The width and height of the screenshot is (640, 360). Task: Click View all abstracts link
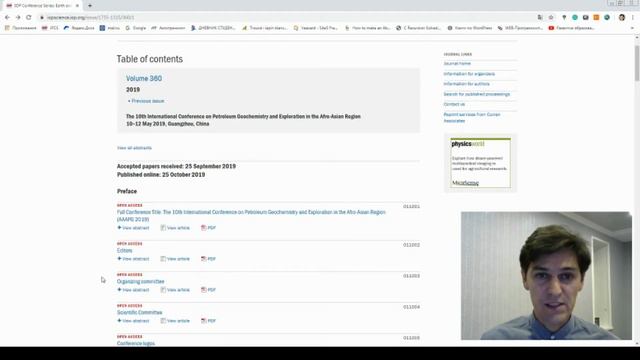[x=134, y=148]
